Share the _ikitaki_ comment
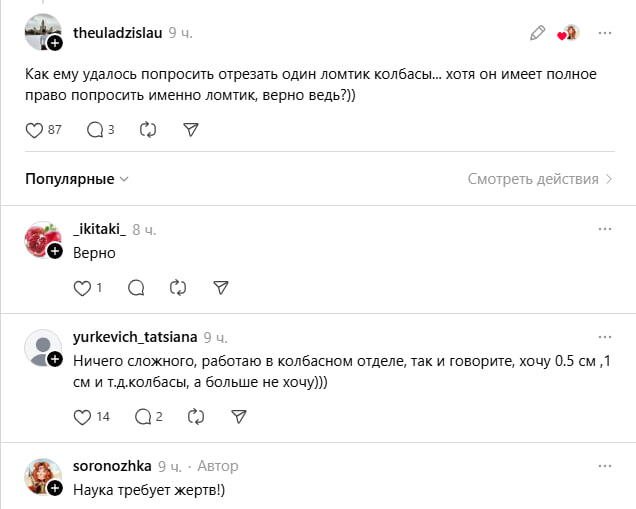636x509 pixels. point(222,288)
